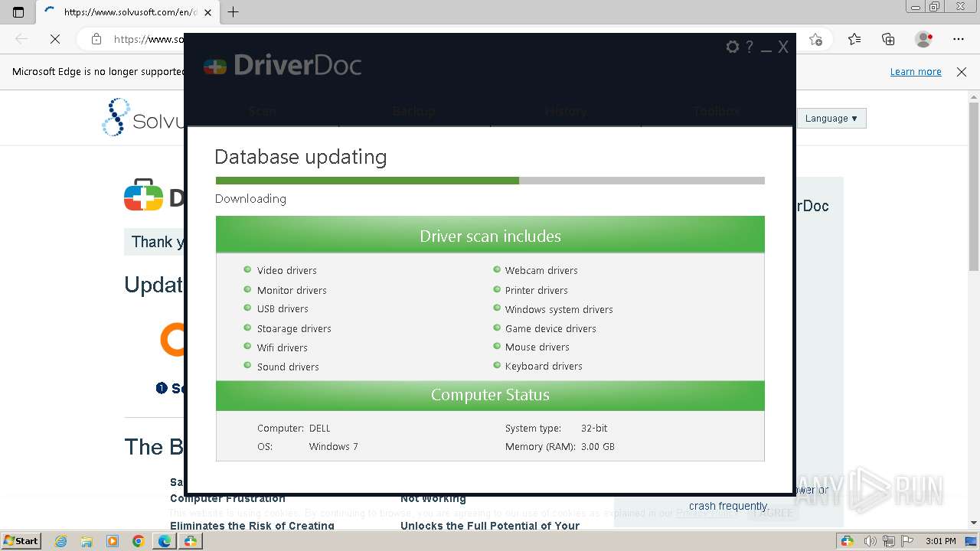Click the taskbar clock 3:01 PM
This screenshot has width=980, height=551.
point(940,541)
